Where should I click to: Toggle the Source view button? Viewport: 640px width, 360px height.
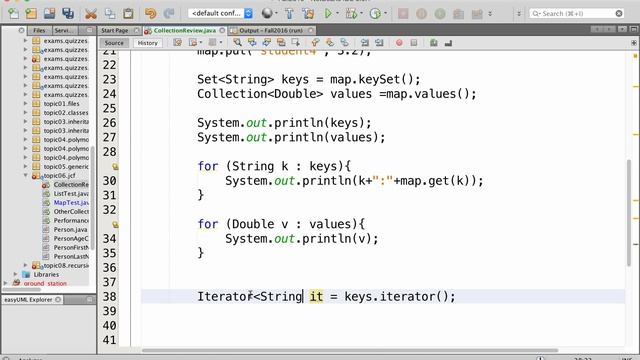[x=114, y=43]
